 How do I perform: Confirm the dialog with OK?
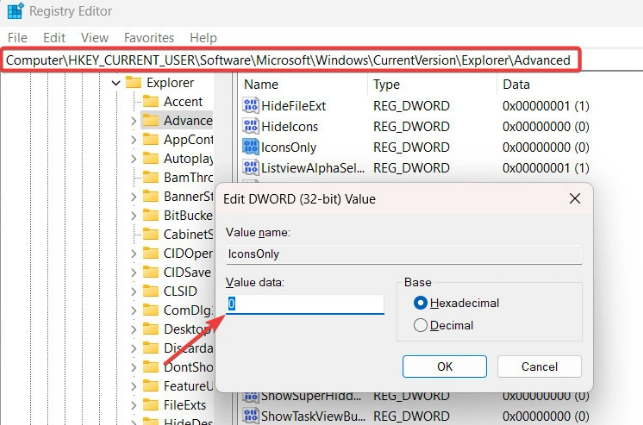445,366
